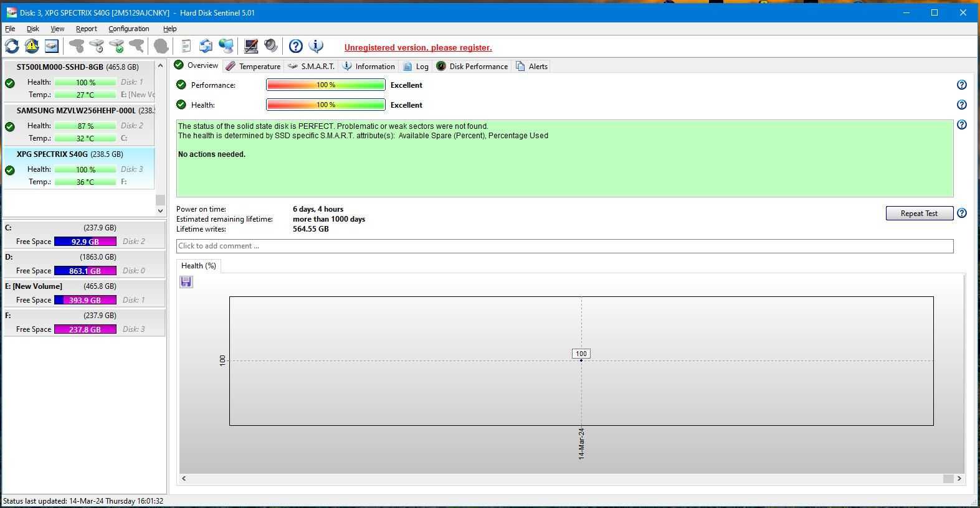
Task: Click the Unregistered version, please register link
Action: click(418, 47)
